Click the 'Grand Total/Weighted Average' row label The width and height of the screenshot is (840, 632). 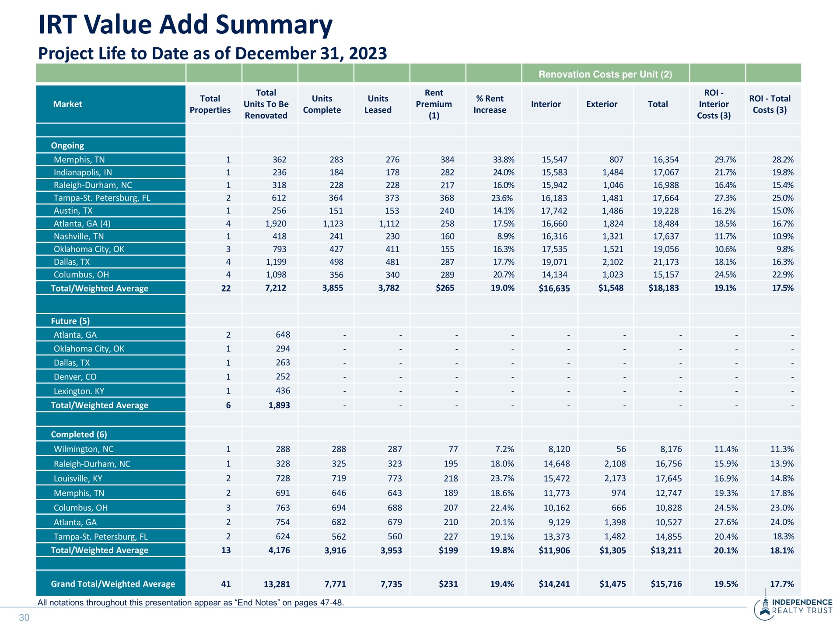click(x=113, y=584)
